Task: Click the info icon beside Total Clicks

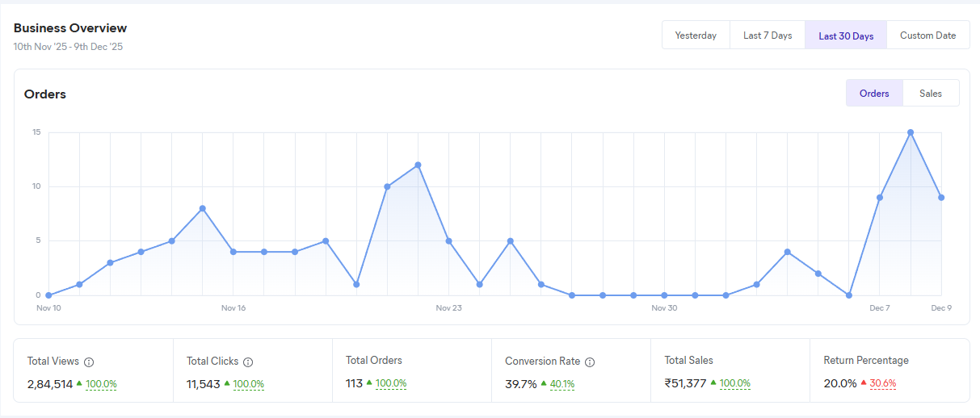Action: coord(248,362)
